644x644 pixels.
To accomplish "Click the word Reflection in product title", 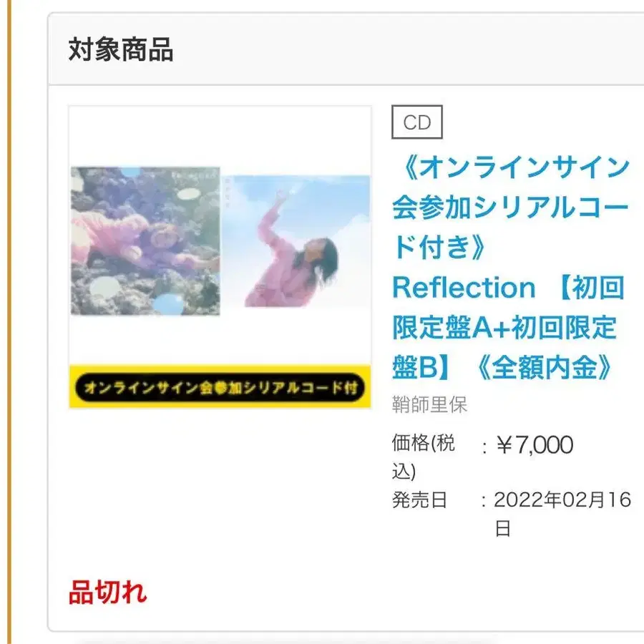I will (464, 288).
